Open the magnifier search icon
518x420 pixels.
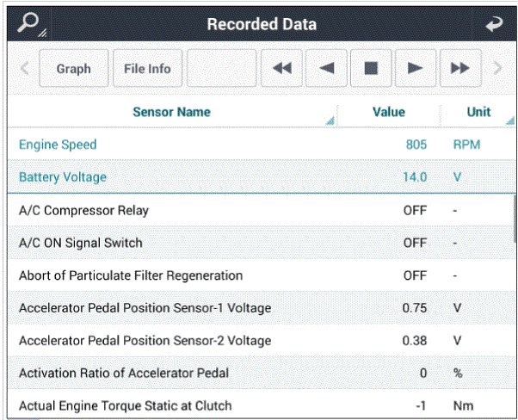31,24
